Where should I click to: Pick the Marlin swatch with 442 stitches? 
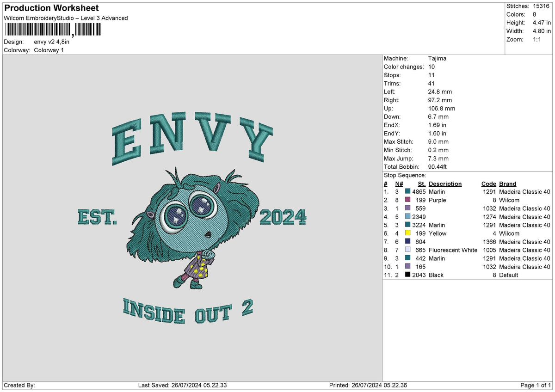(407, 258)
